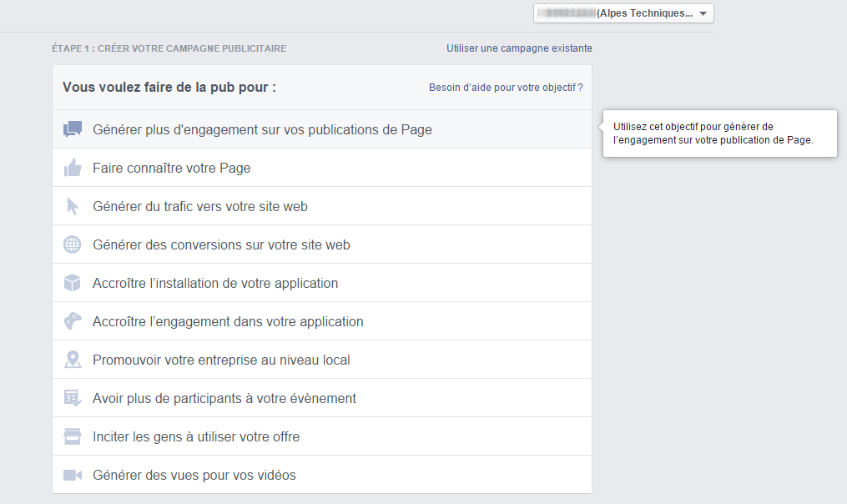Screen dimensions: 847x504
Task: Open the Alpes Techniques account dropdown
Action: tap(623, 13)
